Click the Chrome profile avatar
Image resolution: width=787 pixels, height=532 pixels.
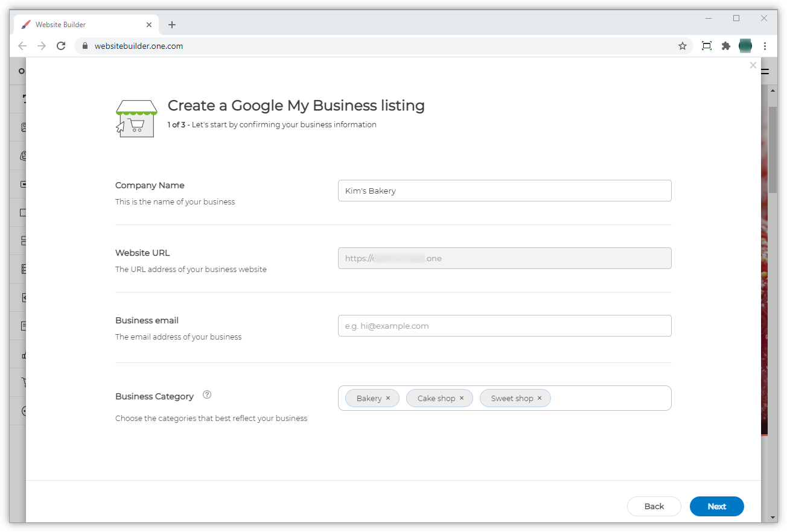(745, 46)
